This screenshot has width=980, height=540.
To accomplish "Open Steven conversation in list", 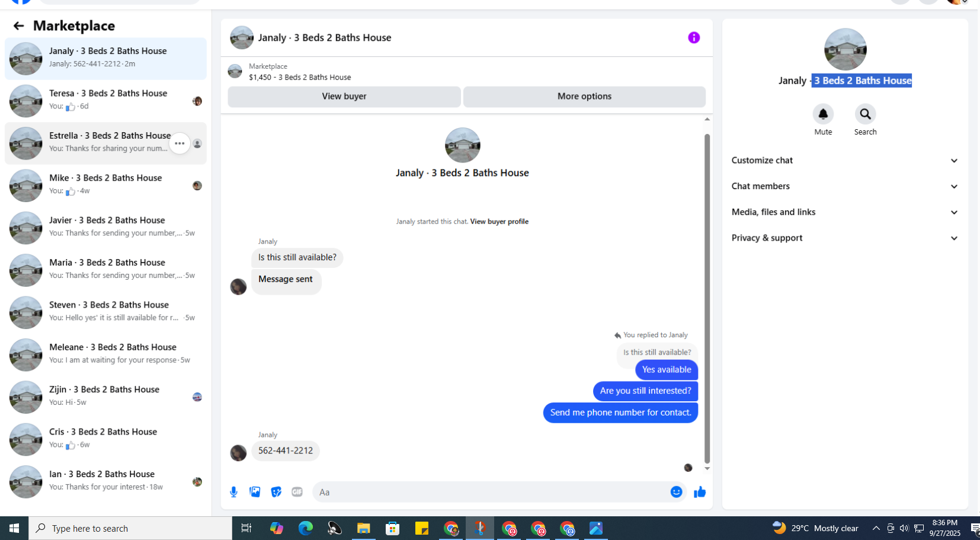I will point(105,312).
